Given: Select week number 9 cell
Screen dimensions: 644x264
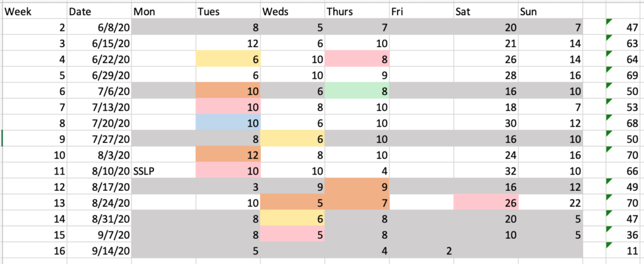Looking at the screenshot, I should 35,139.
